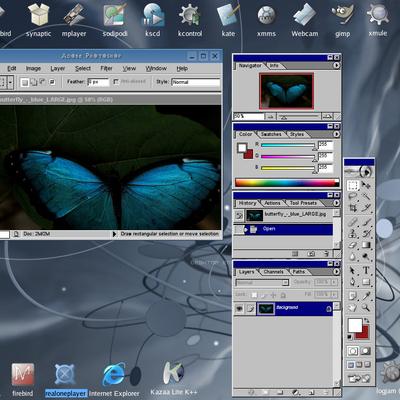Switch to Quick Mask mode
Image resolution: width=400 pixels, height=400 pixels.
point(366,351)
